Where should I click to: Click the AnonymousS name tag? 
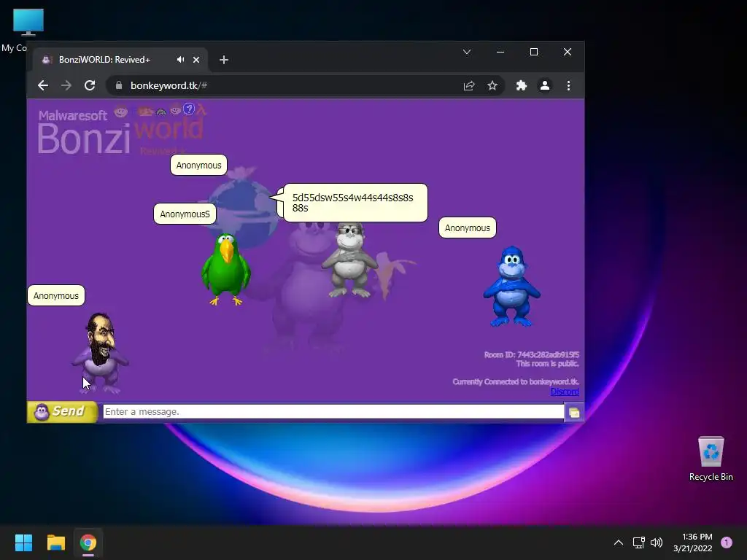[x=185, y=214]
